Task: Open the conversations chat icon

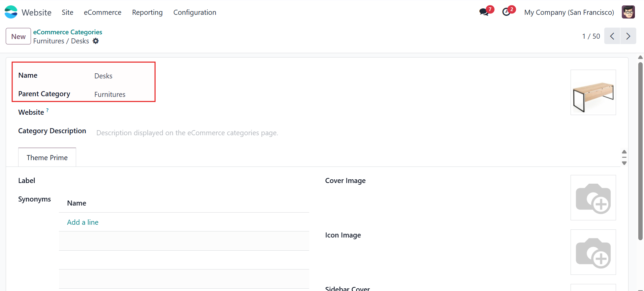Action: pos(484,12)
